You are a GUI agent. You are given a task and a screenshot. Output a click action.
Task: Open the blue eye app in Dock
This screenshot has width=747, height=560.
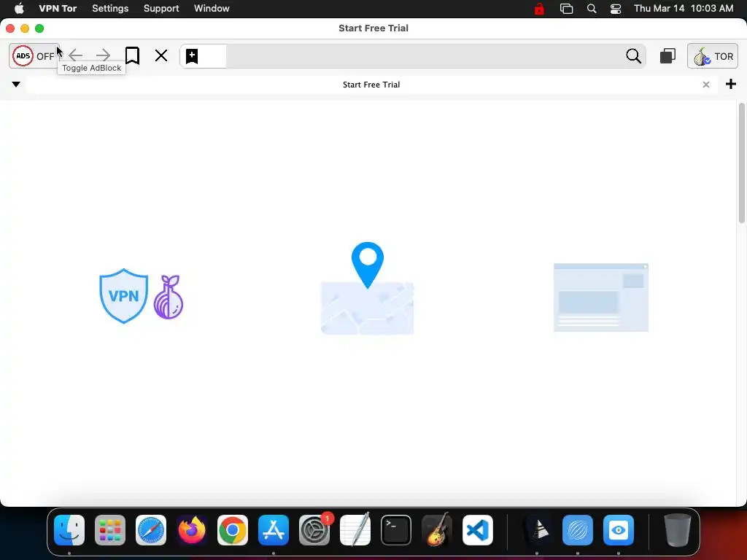pos(619,530)
